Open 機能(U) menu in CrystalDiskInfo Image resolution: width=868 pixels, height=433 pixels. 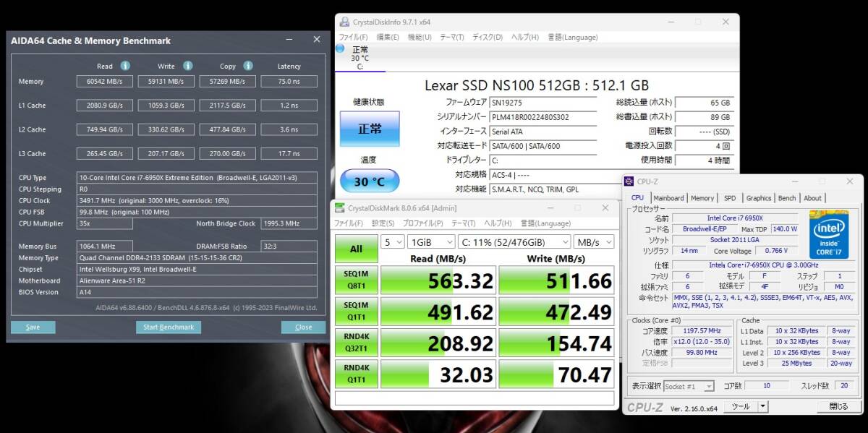[420, 37]
